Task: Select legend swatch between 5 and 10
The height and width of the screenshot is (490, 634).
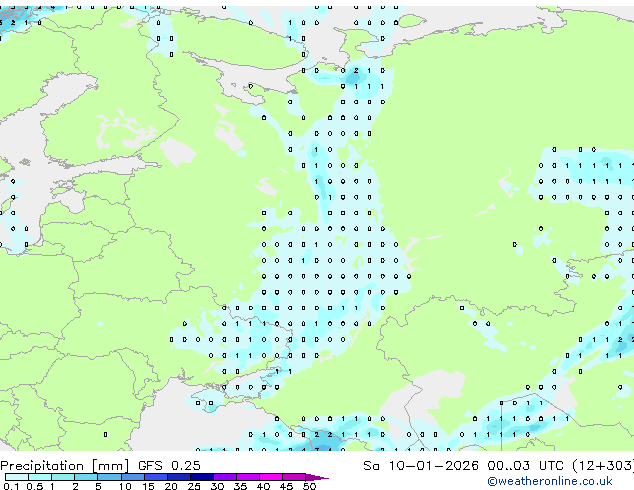Action: coord(109,477)
